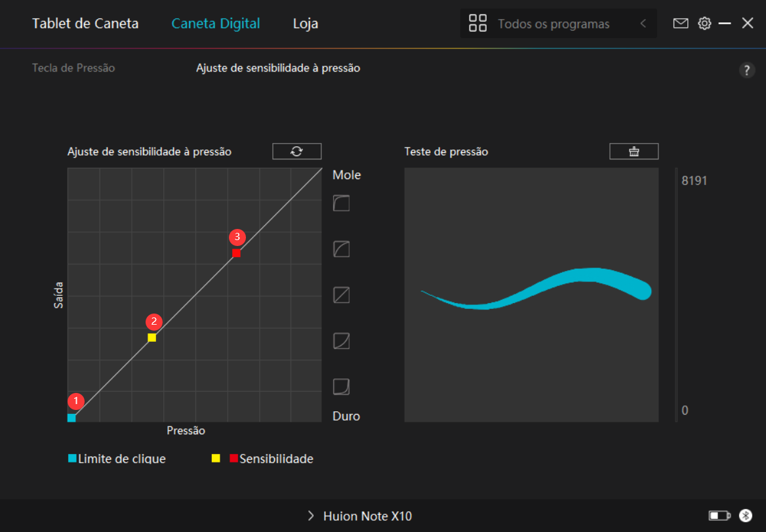Go to Tecla de Pressão section
The image size is (766, 532).
73,68
